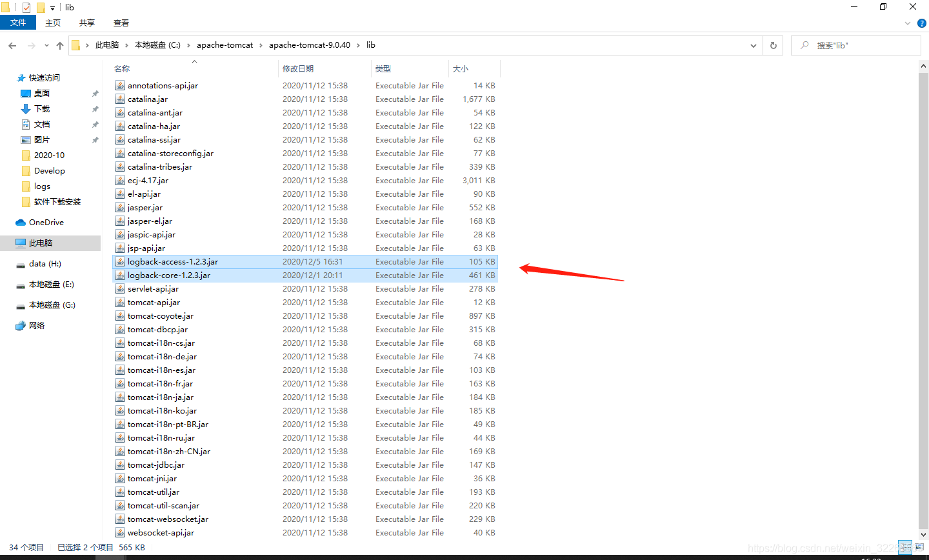This screenshot has height=560, width=929.
Task: Select file name el-api.jar
Action: [x=145, y=194]
